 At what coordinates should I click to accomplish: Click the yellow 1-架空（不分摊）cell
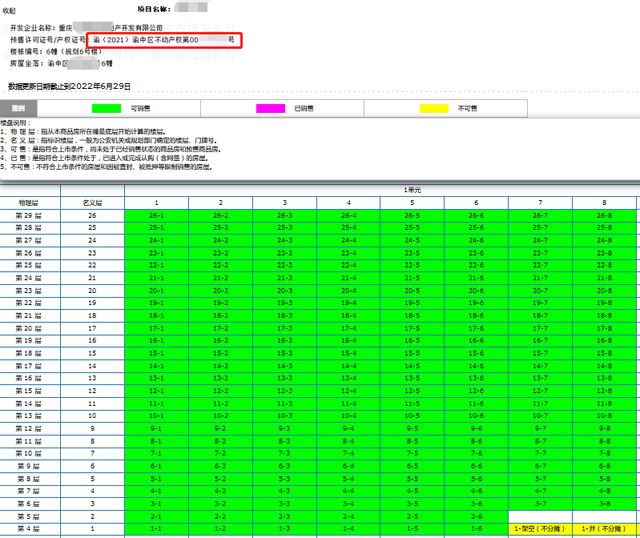[x=540, y=529]
